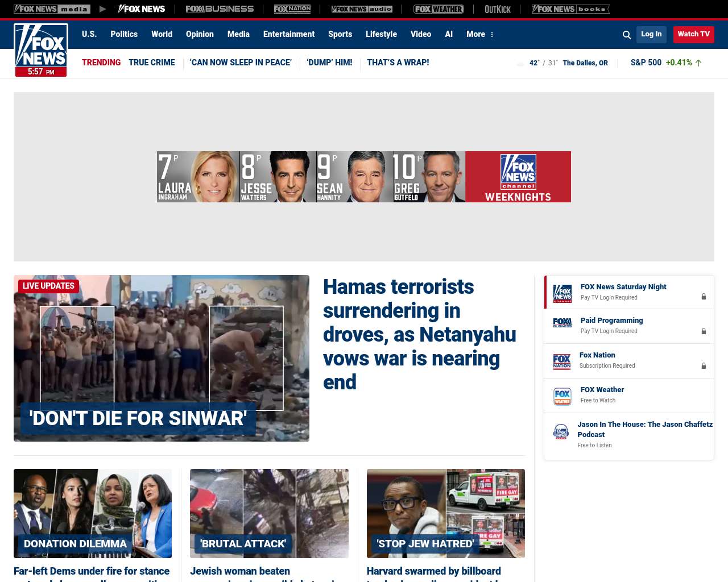The height and width of the screenshot is (582, 728).
Task: Open TRUE CRIME trending link
Action: [152, 63]
